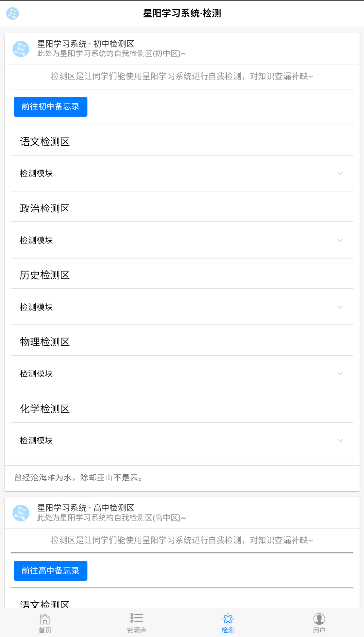Open the resource library list icon
Viewport: 364px width, 637px height.
tap(137, 618)
